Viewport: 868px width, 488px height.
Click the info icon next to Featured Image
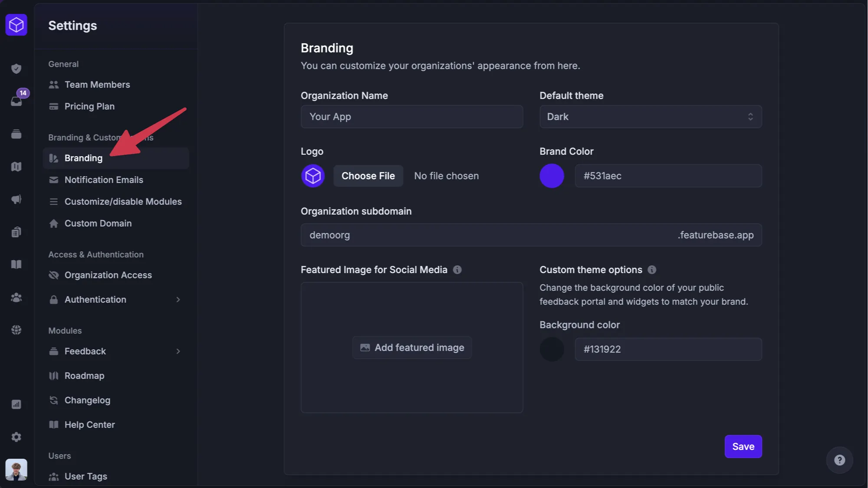pyautogui.click(x=457, y=270)
